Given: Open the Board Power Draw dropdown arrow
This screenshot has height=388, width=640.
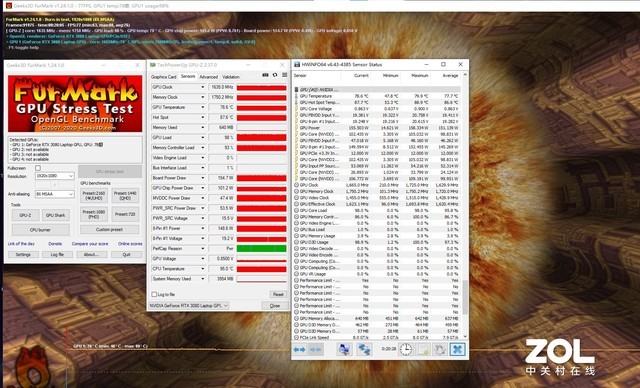Looking at the screenshot, I should [202, 178].
